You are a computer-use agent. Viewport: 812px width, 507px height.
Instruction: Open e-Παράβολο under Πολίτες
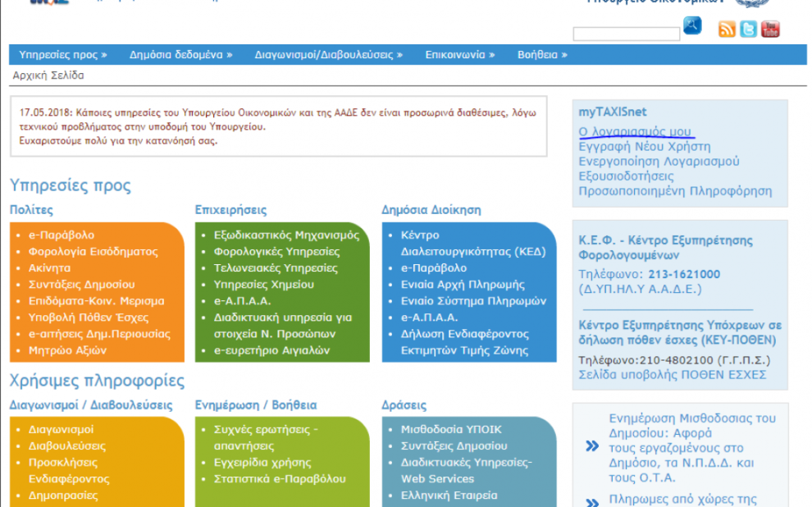point(62,235)
